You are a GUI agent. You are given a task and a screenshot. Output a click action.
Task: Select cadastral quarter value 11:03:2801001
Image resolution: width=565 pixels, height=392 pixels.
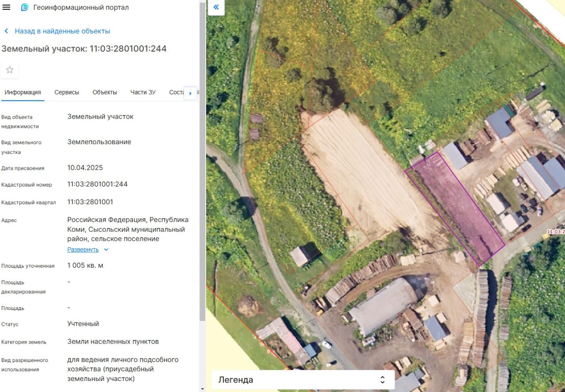click(x=90, y=202)
